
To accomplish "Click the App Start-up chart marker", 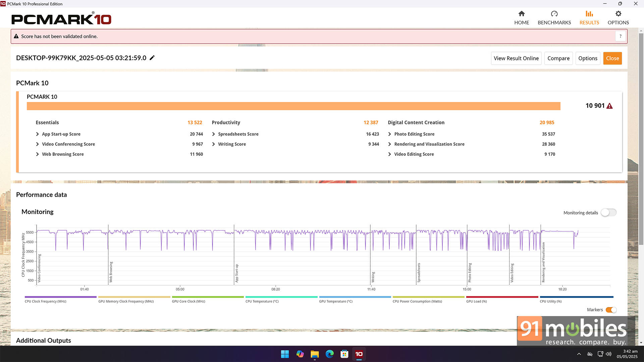I will pyautogui.click(x=236, y=273).
